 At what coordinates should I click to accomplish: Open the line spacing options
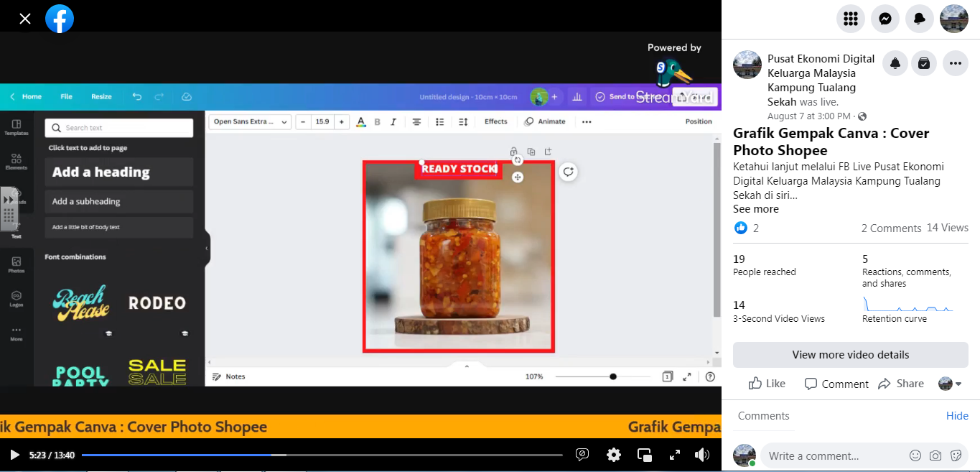463,121
